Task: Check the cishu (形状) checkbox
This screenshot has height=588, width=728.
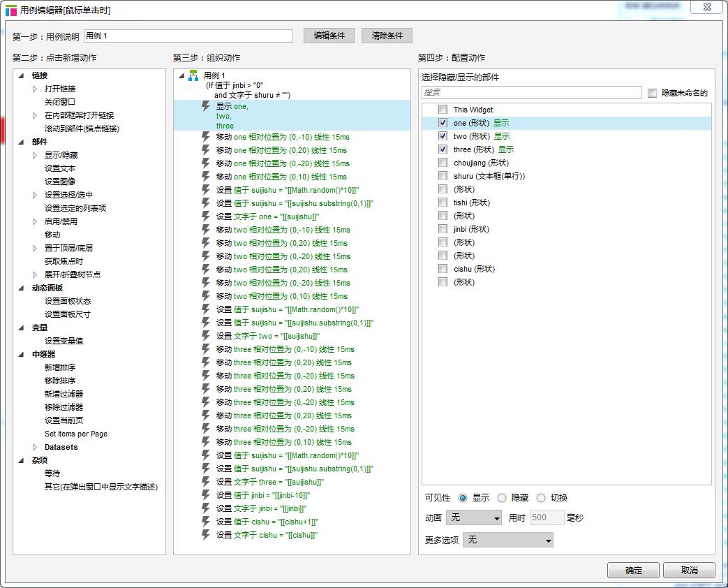Action: (x=443, y=269)
